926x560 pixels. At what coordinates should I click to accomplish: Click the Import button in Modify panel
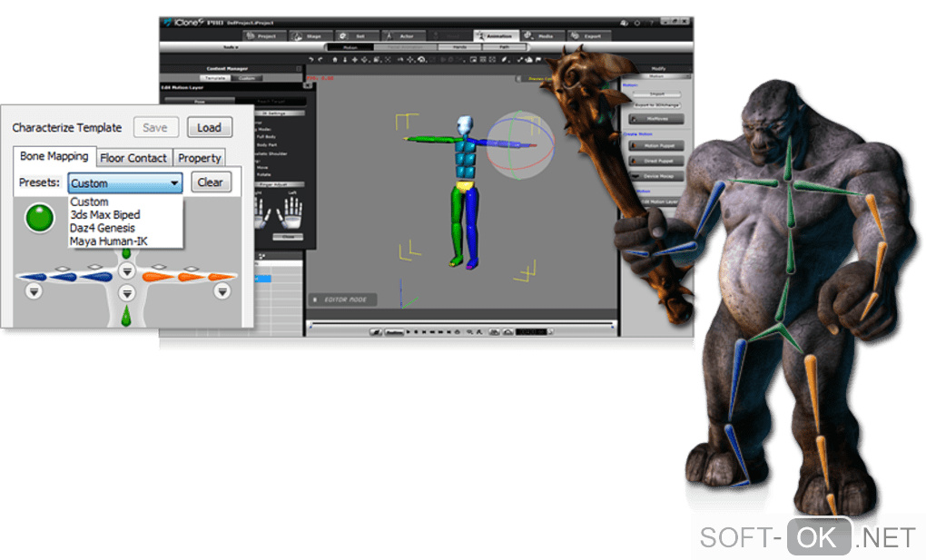point(656,94)
